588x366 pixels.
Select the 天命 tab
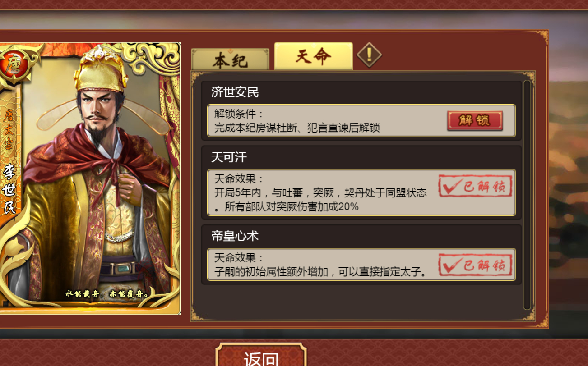point(313,56)
